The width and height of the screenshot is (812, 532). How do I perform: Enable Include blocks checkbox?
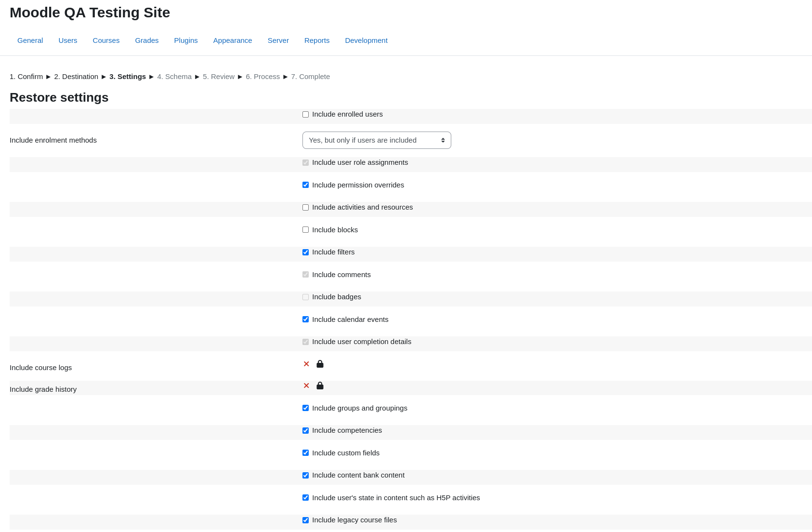tap(305, 230)
